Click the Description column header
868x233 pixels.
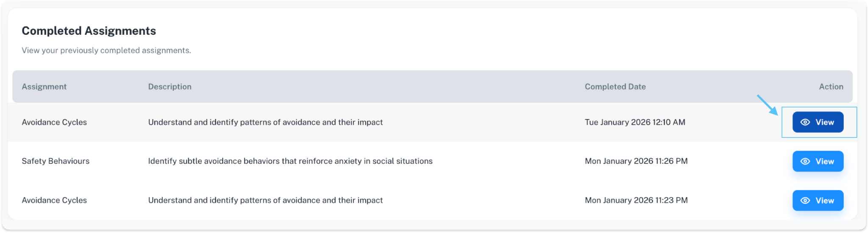pos(170,87)
